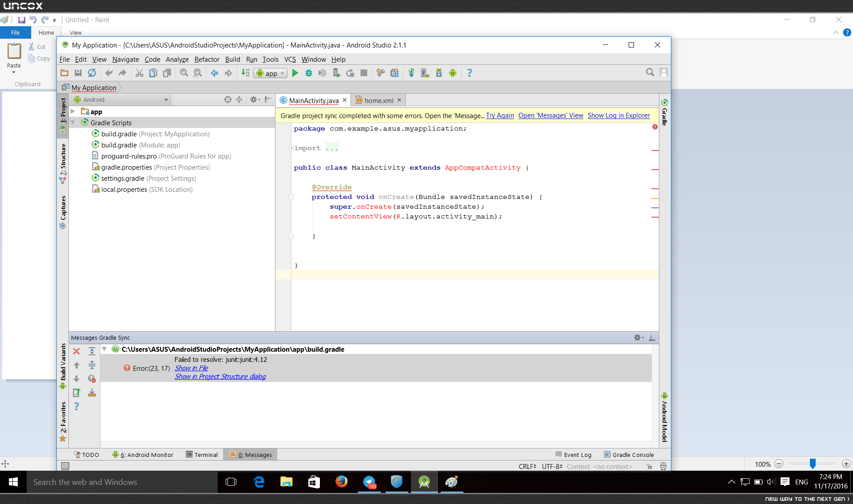Screen dimensions: 853x504
Task: Click the Hide Project panel icon
Action: click(268, 99)
